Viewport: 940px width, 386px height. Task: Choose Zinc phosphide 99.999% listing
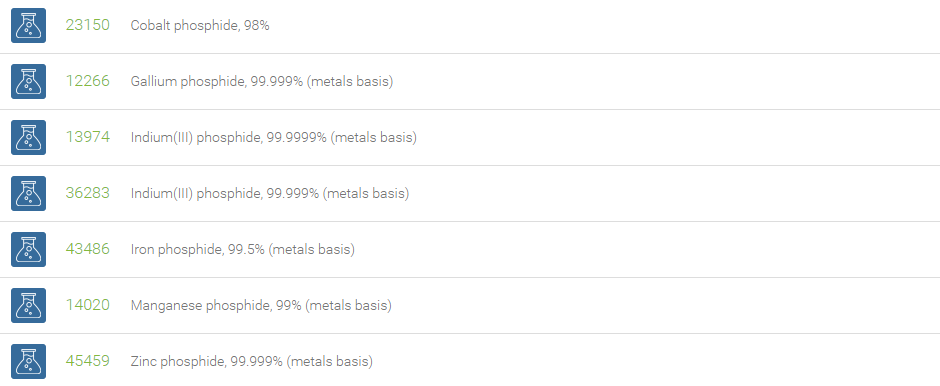(x=252, y=361)
